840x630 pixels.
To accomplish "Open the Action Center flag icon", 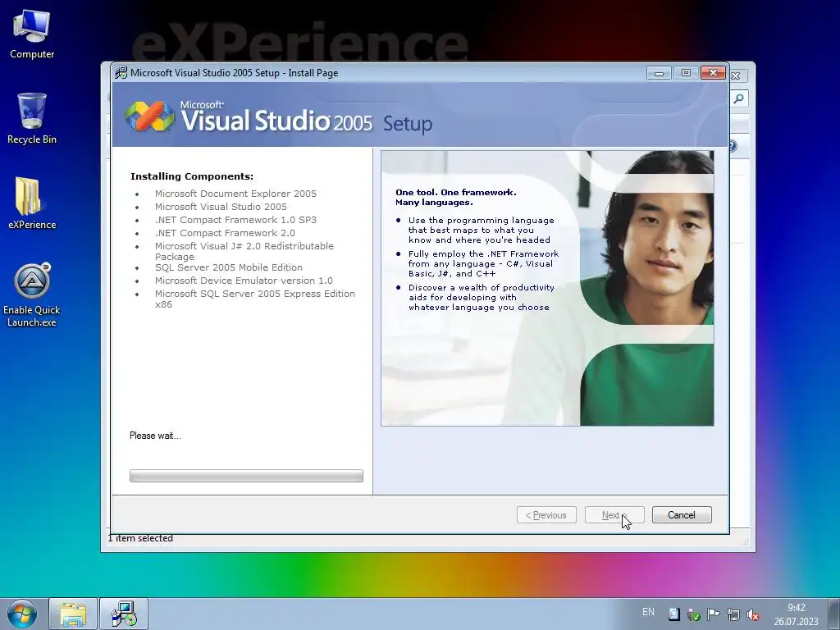I will pyautogui.click(x=713, y=614).
